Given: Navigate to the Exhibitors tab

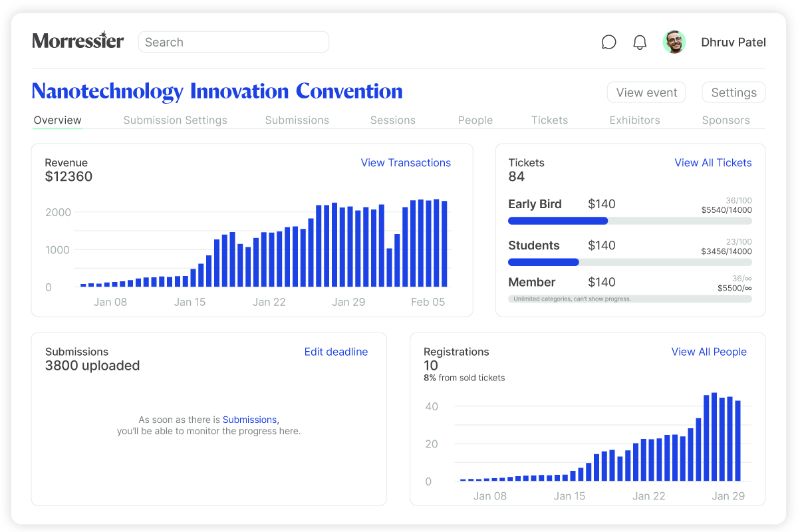Looking at the screenshot, I should point(634,120).
